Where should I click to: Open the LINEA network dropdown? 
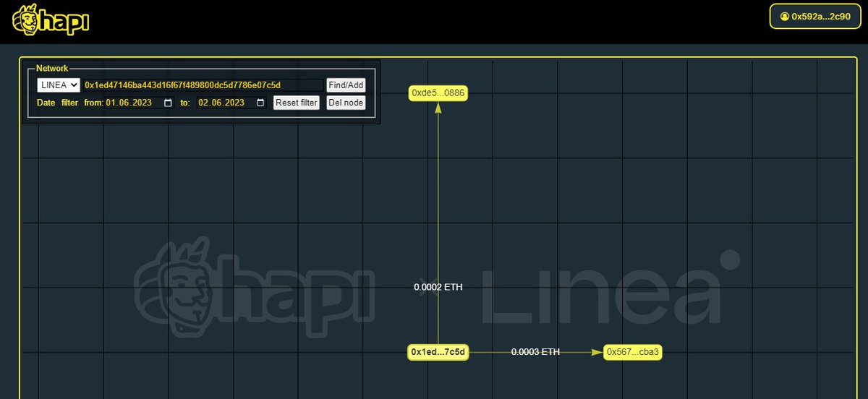59,85
